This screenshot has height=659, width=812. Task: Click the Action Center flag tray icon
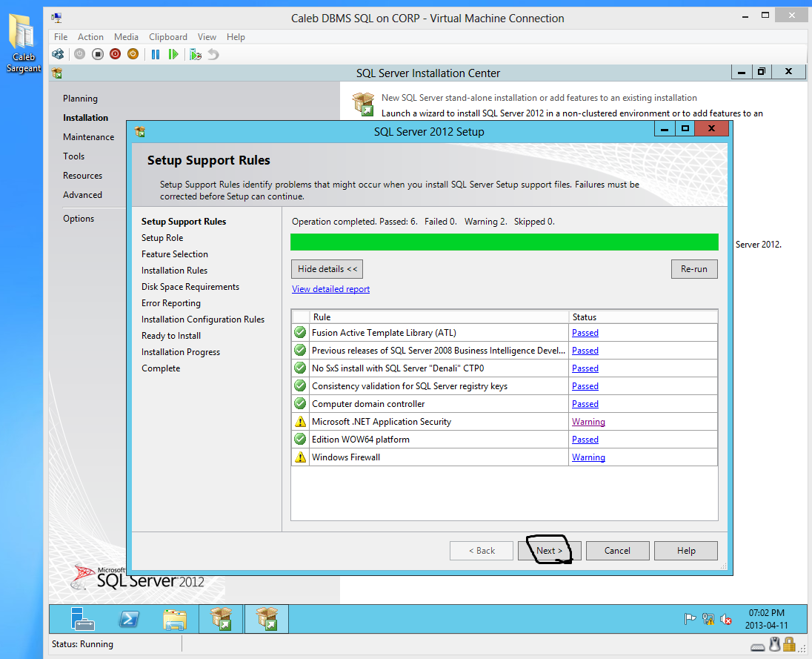pos(690,619)
